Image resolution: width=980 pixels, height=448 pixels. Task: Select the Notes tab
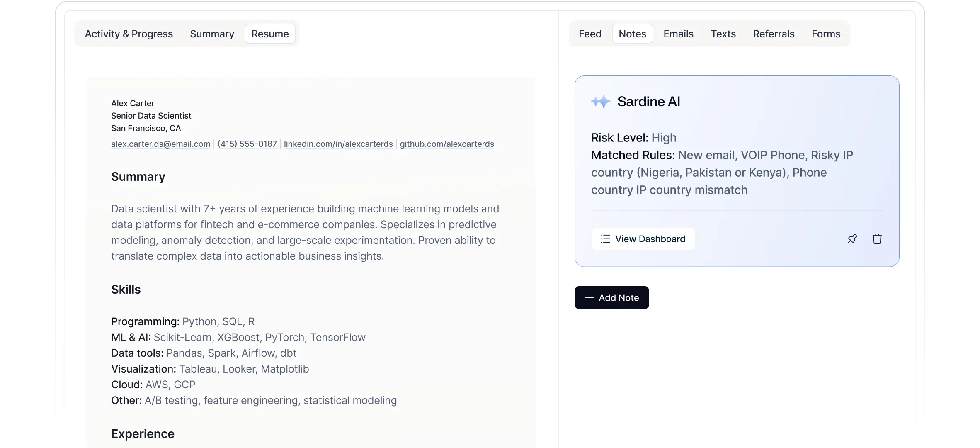point(632,34)
